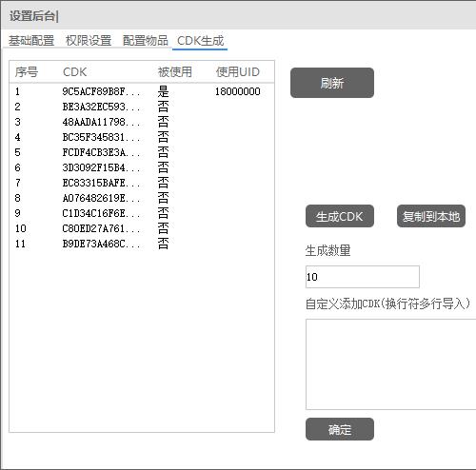476x470 pixels.
Task: Click the 刷新 button
Action: coord(332,83)
